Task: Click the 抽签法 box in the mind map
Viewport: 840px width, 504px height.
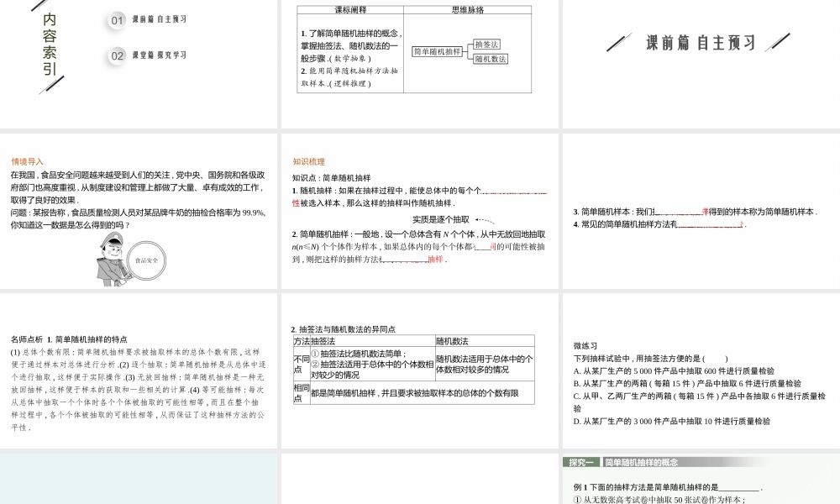Action: 488,44
